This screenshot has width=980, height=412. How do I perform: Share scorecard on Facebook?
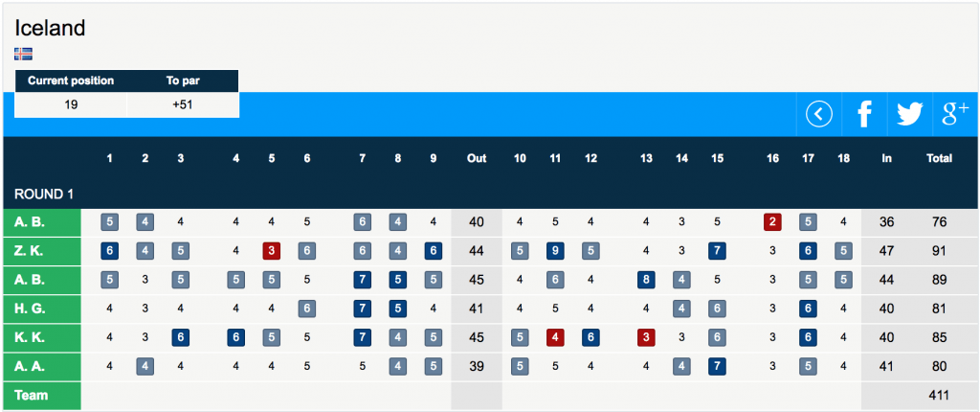click(864, 115)
